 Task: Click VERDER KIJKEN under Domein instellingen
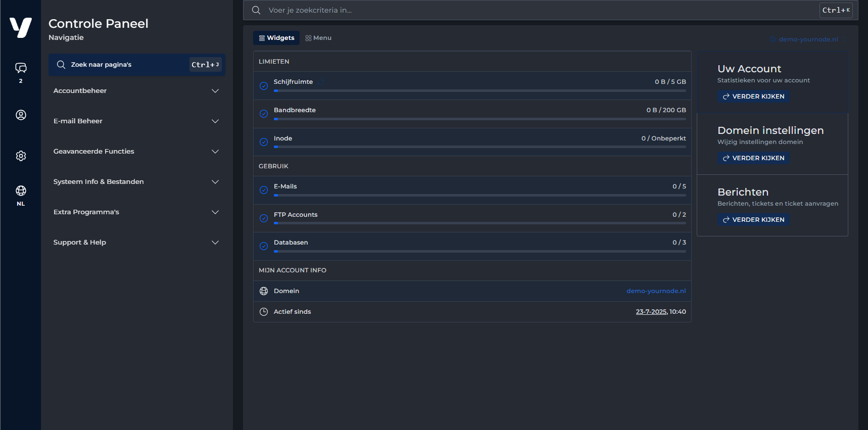[753, 158]
